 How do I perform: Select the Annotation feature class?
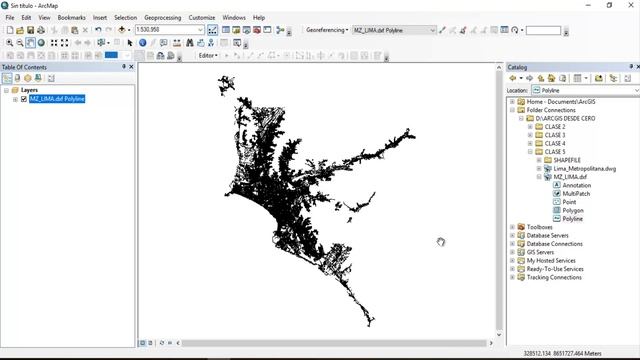577,185
